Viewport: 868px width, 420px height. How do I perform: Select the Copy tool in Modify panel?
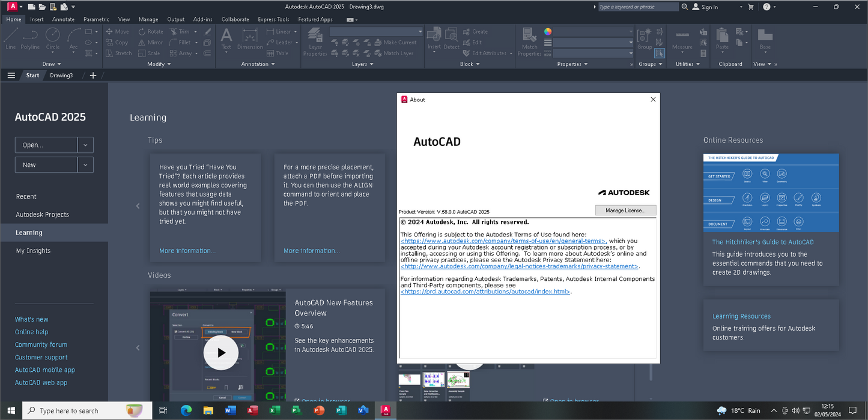(x=117, y=43)
